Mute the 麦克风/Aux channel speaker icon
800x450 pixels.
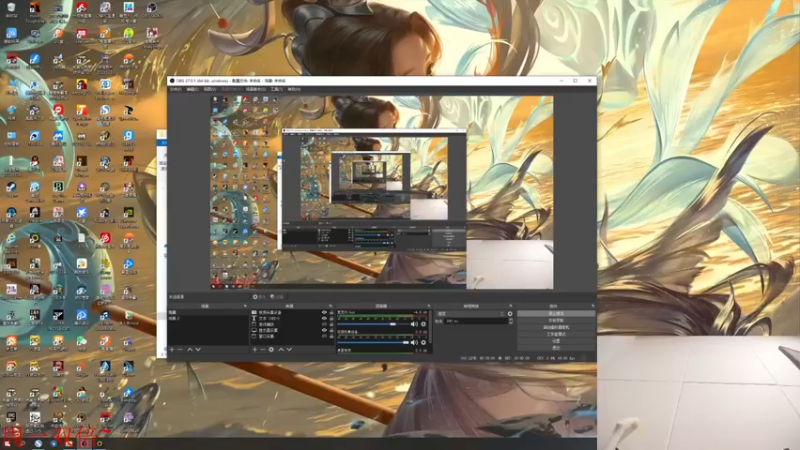(414, 324)
